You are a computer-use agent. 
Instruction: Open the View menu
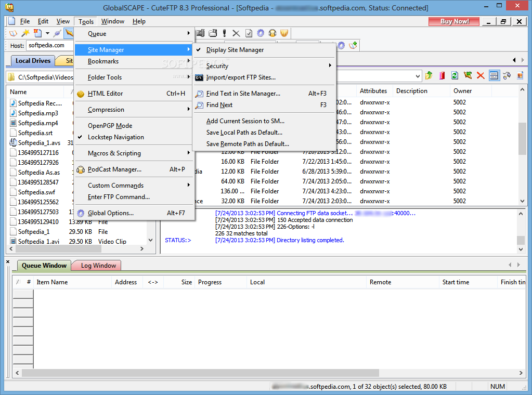(x=63, y=21)
